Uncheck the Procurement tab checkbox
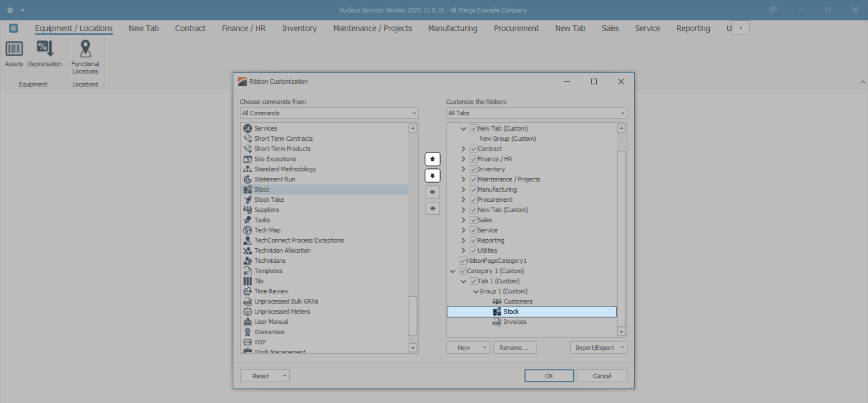This screenshot has height=403, width=868. click(x=473, y=199)
